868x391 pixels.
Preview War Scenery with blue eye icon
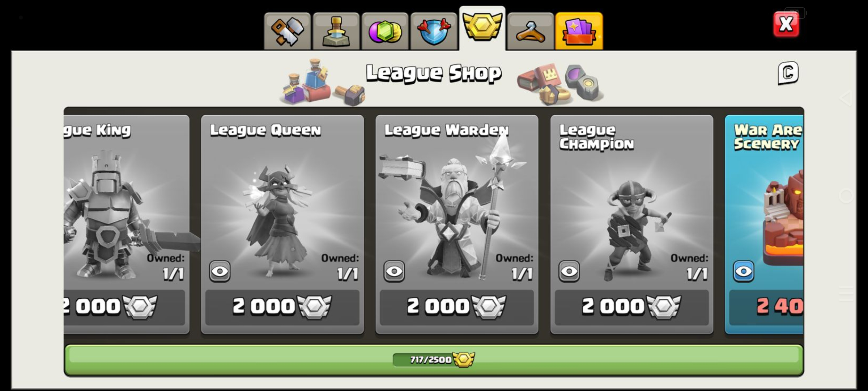744,271
